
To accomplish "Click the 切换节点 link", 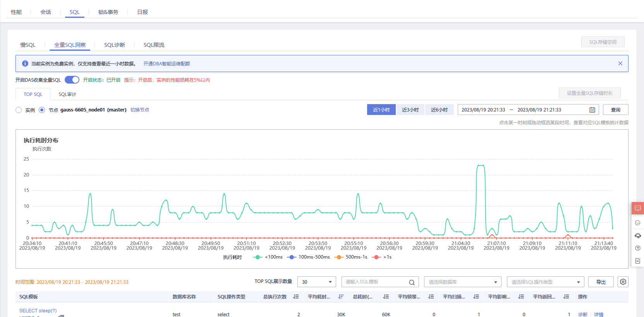I will pyautogui.click(x=140, y=110).
